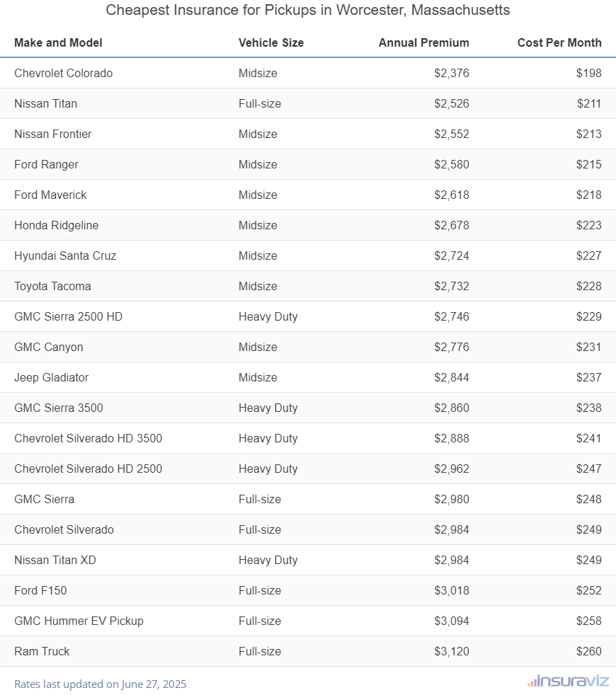The width and height of the screenshot is (616, 695).
Task: Click the rates last updated date text
Action: point(100,684)
